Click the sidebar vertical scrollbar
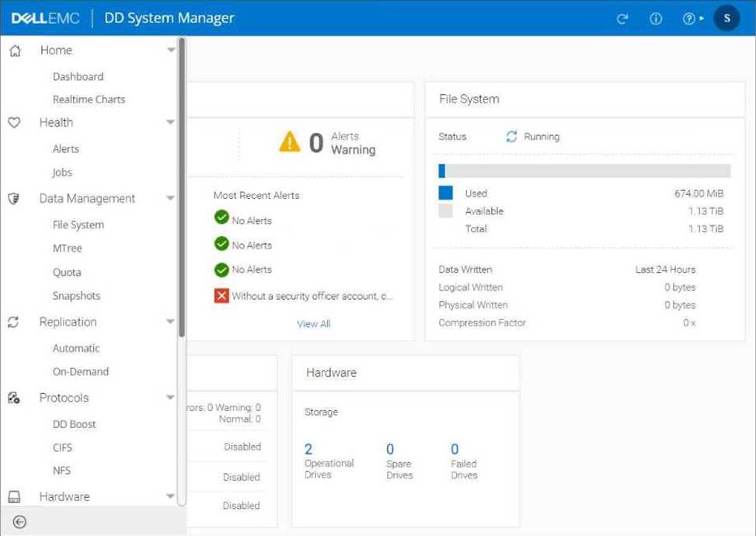This screenshot has height=536, width=756. (182, 187)
